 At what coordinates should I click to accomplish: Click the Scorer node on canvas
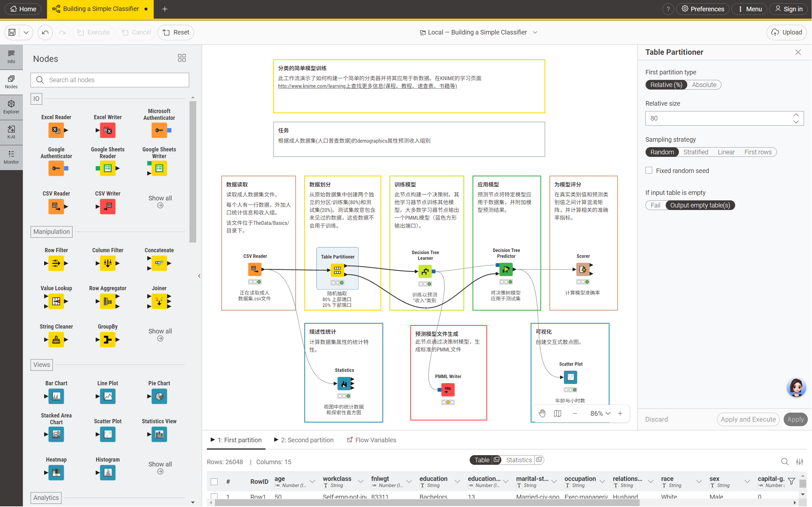[583, 269]
